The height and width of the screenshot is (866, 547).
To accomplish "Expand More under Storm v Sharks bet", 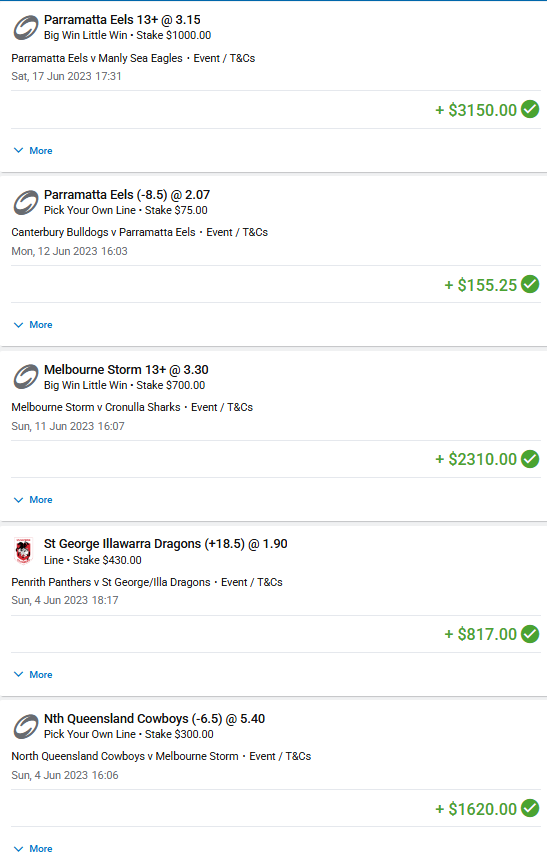I will (33, 499).
